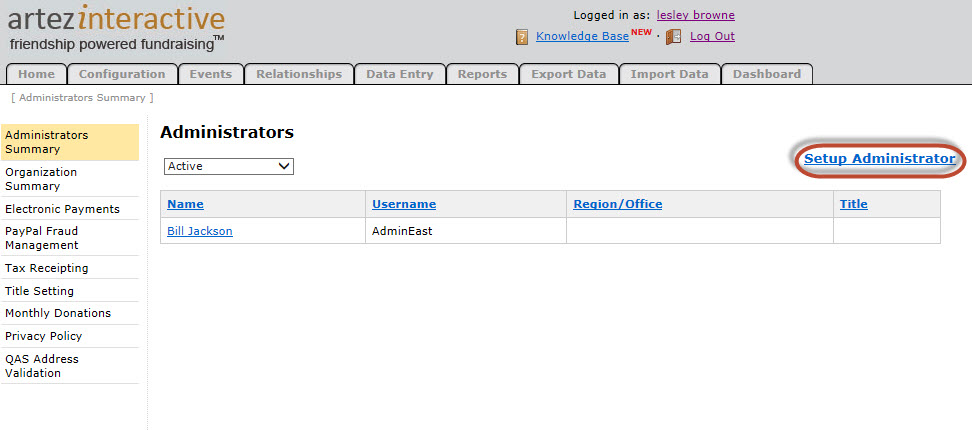The image size is (972, 430).
Task: Click the Log Out link
Action: [x=712, y=36]
